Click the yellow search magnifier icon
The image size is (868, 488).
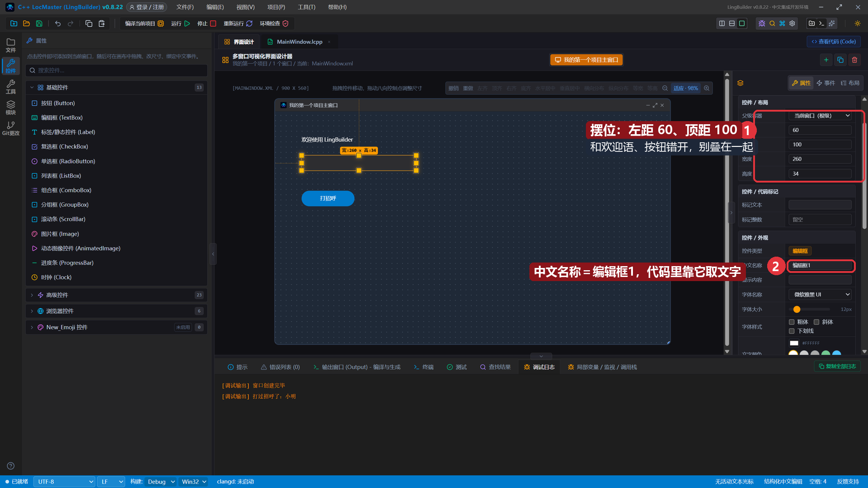772,23
